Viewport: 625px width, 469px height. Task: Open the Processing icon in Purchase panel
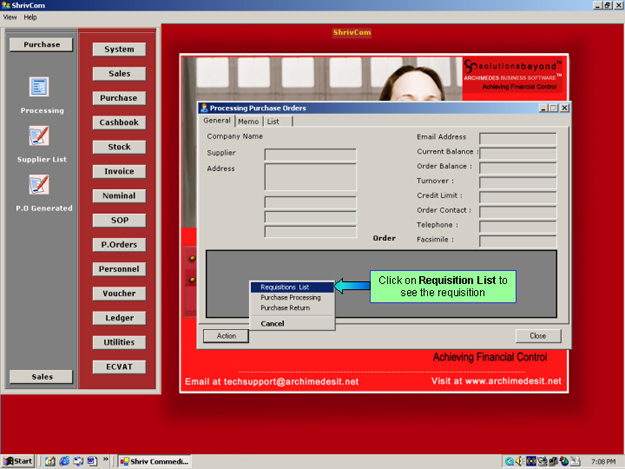pos(39,87)
